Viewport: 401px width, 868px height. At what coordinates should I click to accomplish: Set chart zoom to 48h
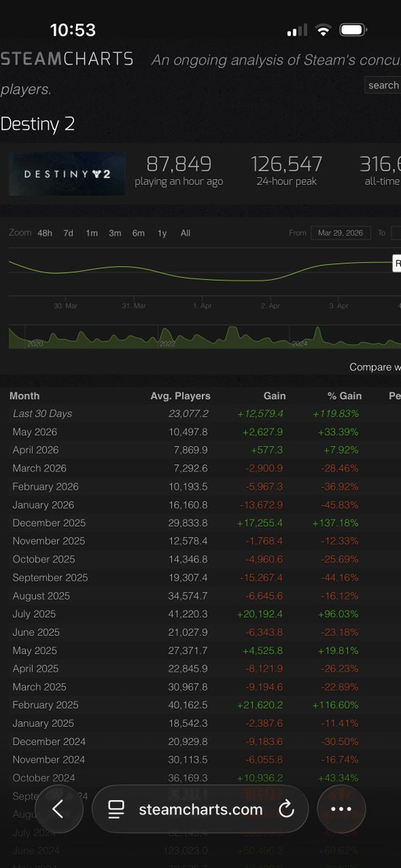click(x=45, y=233)
